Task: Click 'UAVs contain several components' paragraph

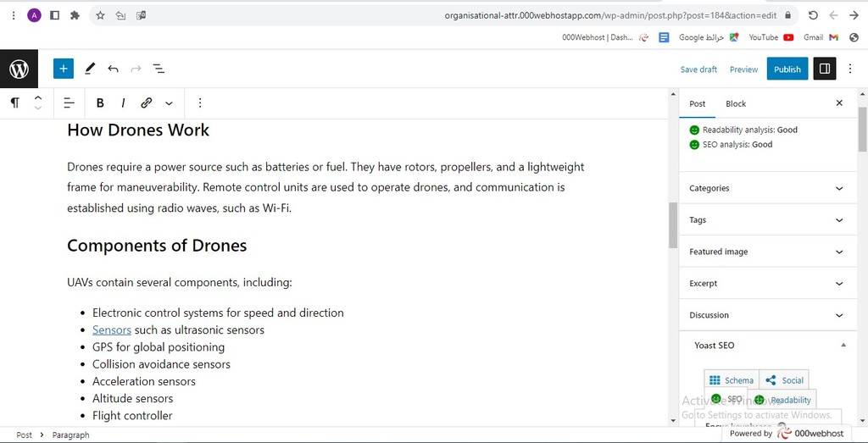Action: pos(180,283)
